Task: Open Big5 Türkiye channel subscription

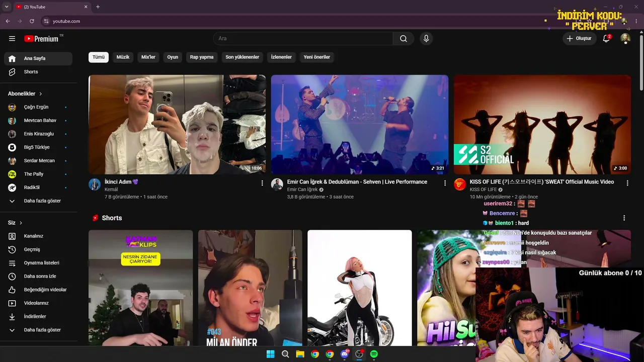Action: (38, 147)
